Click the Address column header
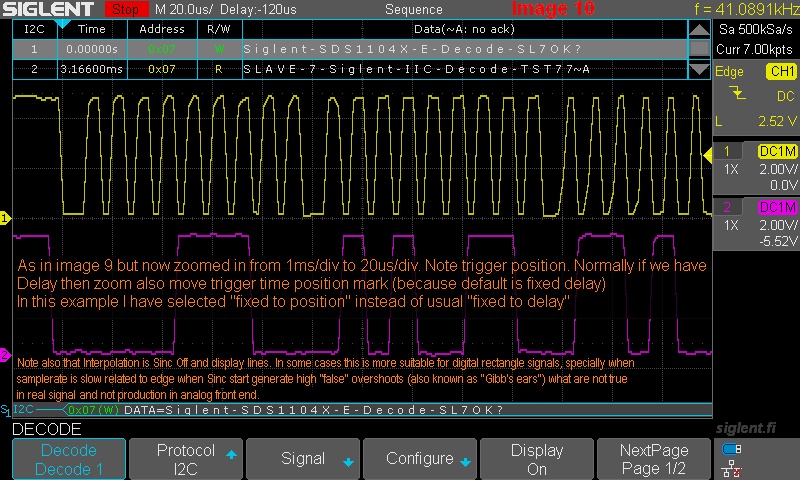The width and height of the screenshot is (800, 480). click(x=162, y=30)
